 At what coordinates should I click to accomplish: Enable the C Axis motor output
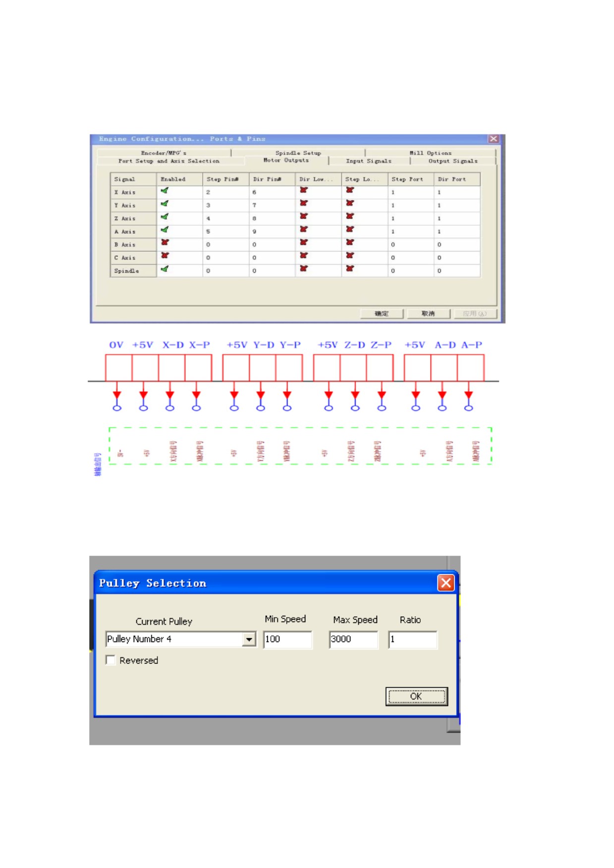[165, 256]
